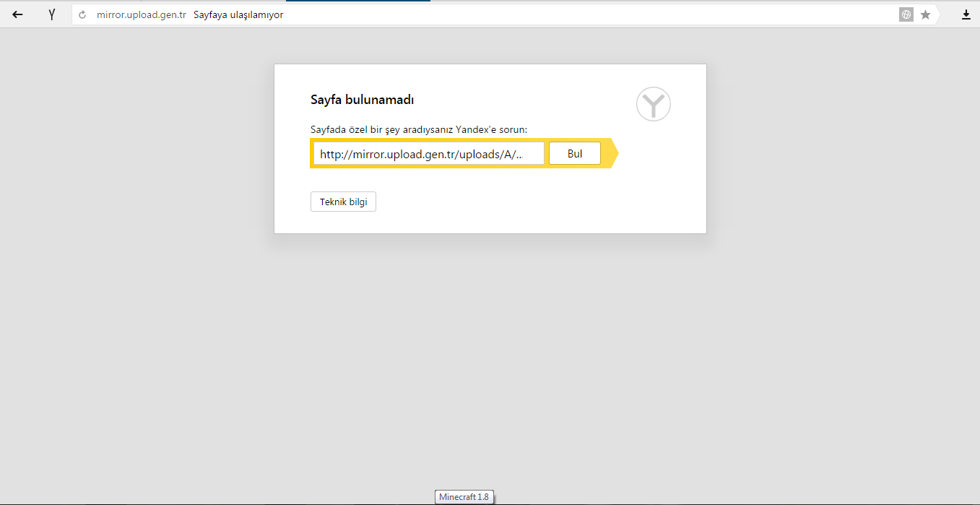Reload the page with refresh icon
Viewport: 980px width, 505px height.
tap(82, 14)
